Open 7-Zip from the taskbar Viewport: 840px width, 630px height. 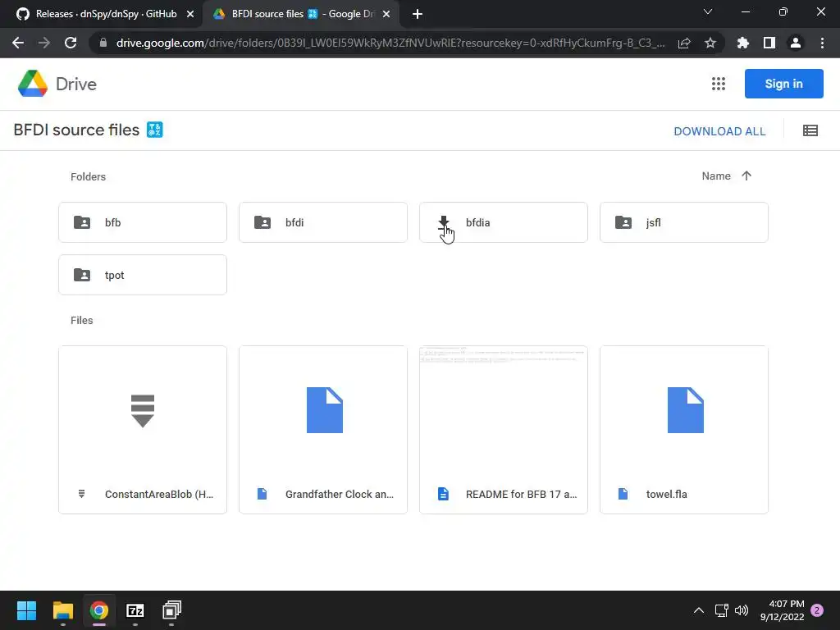click(x=135, y=610)
